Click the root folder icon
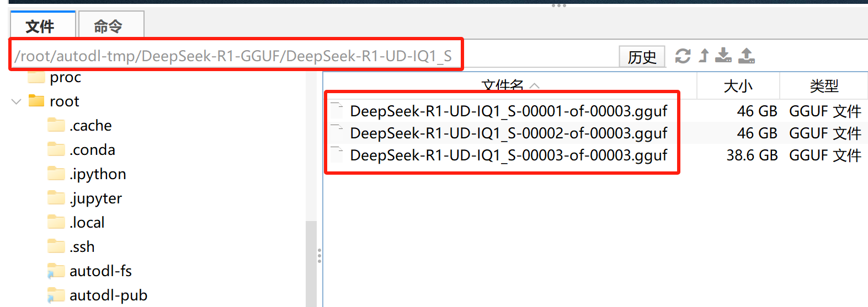The height and width of the screenshot is (307, 868). pyautogui.click(x=36, y=101)
